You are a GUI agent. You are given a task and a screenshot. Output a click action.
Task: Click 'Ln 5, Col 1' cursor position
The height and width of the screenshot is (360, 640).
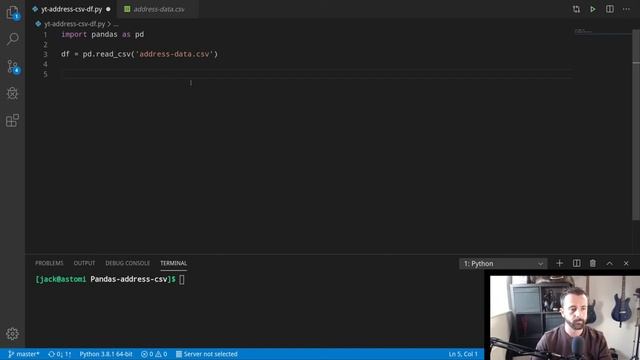pos(463,354)
